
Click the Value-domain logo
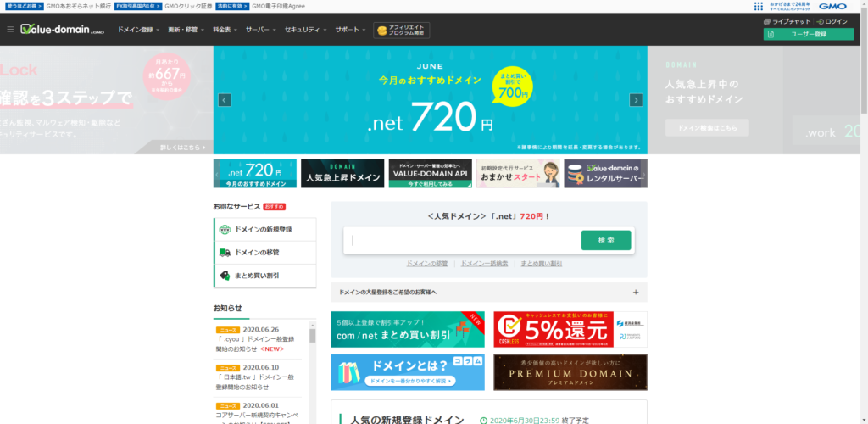click(62, 30)
